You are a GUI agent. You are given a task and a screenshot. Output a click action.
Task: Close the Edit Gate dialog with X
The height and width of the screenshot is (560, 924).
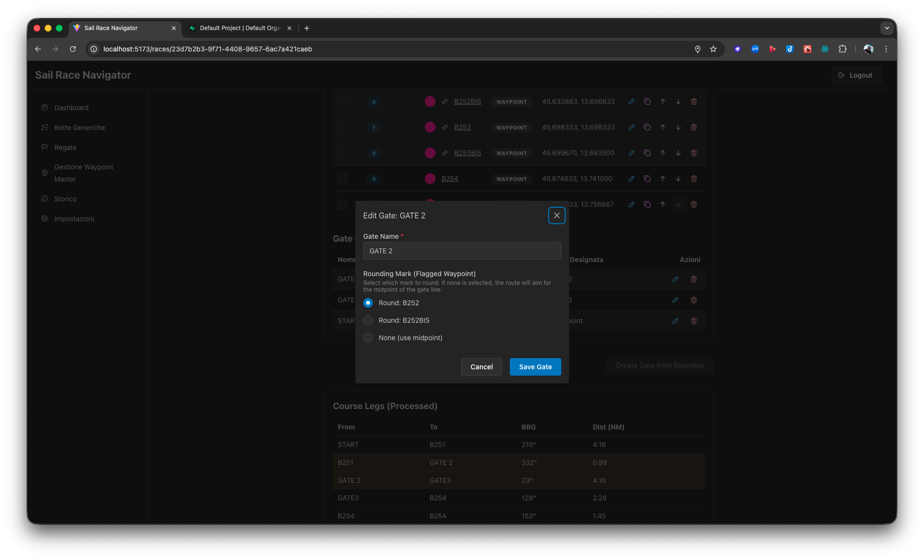[x=556, y=215]
